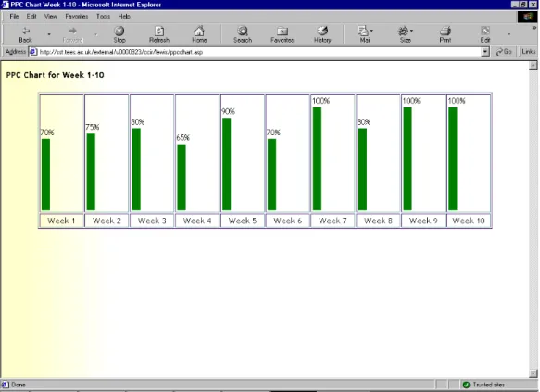Viewport: 540px width, 392px height.
Task: Click the scrollbar down arrow
Action: (x=534, y=373)
